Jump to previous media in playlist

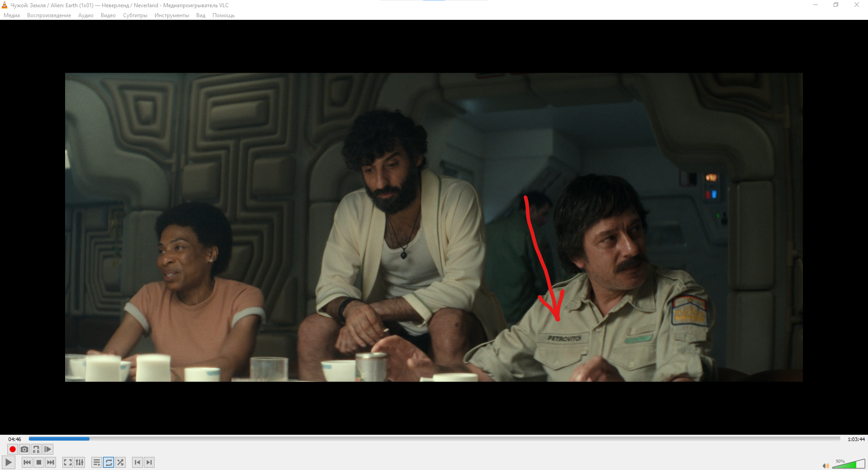click(27, 462)
